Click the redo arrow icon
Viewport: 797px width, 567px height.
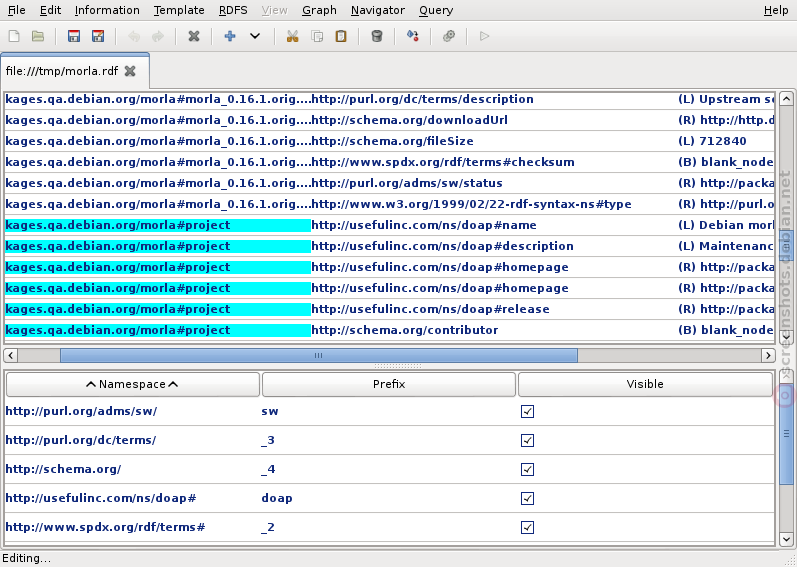click(x=158, y=36)
